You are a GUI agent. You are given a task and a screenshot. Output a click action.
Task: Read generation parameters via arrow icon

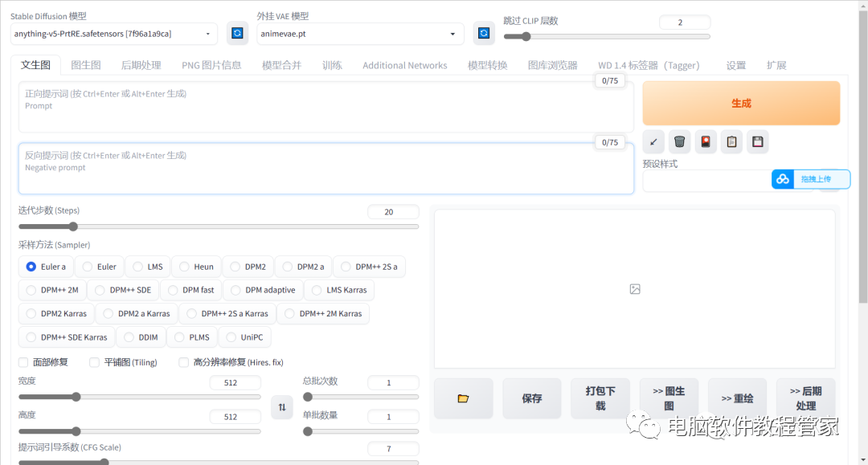click(653, 141)
